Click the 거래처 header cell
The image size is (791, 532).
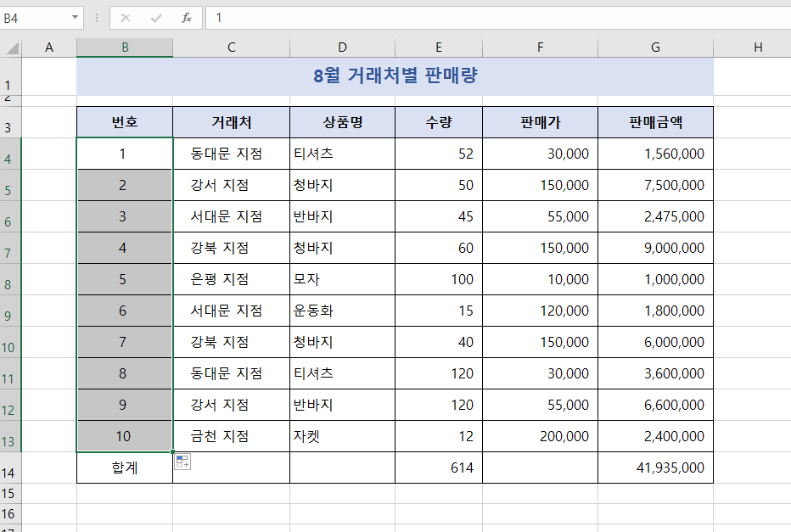231,122
